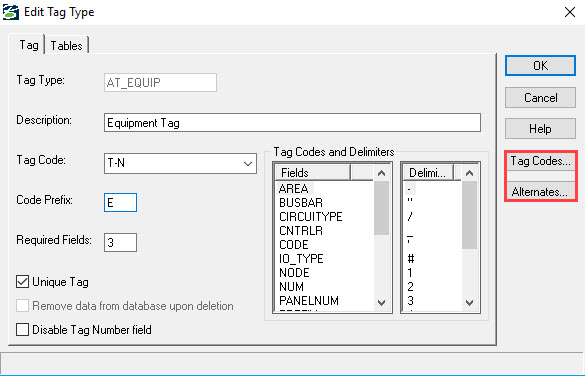Select BUSBAR in Fields list
585x376 pixels.
tap(301, 203)
